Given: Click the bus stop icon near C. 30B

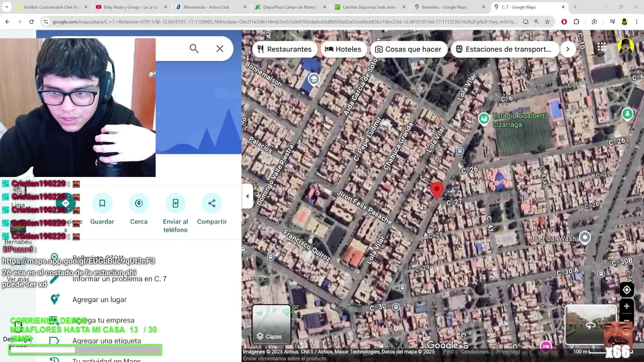Looking at the screenshot, I should (x=601, y=274).
